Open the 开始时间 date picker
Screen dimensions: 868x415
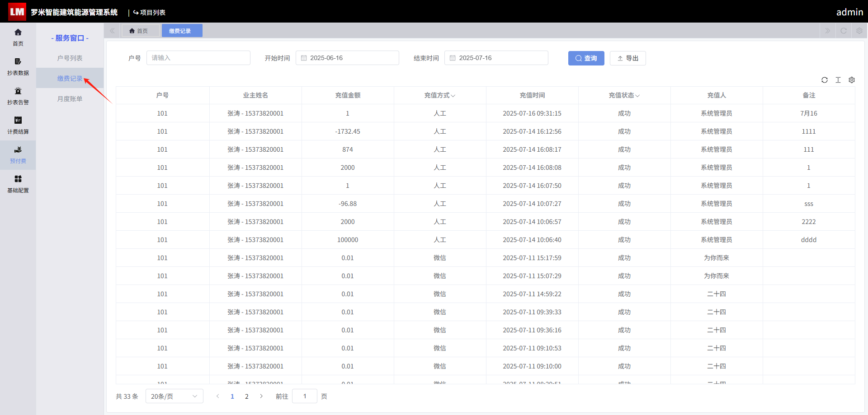(x=347, y=58)
